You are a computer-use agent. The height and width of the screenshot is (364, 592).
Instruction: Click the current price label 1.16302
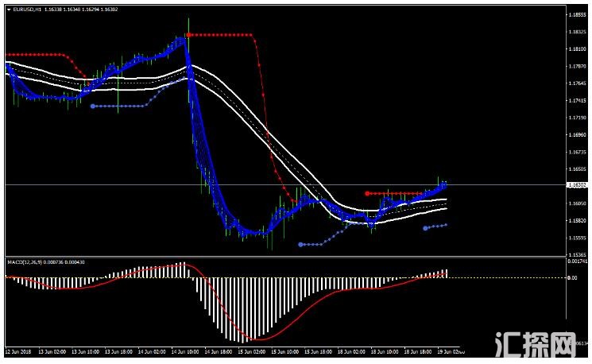pos(577,185)
